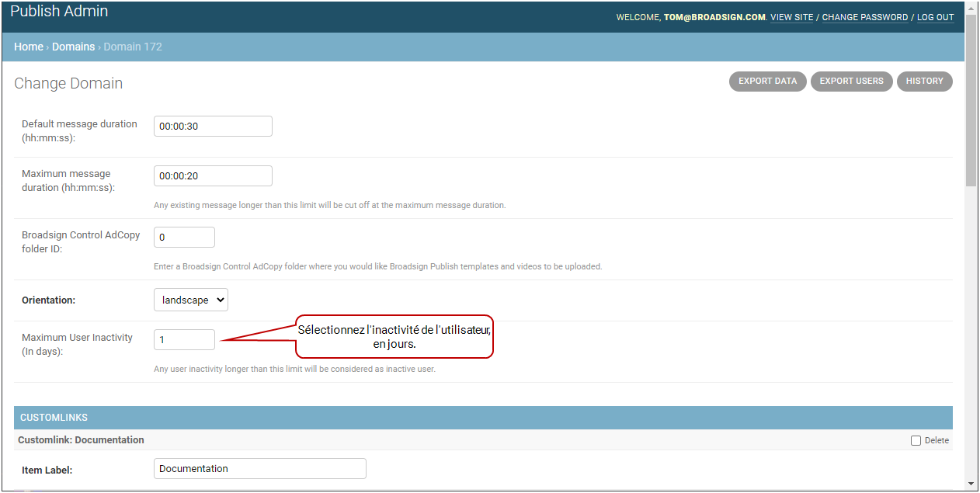Open the History button
Screen dimensions: 980x493
coord(924,81)
